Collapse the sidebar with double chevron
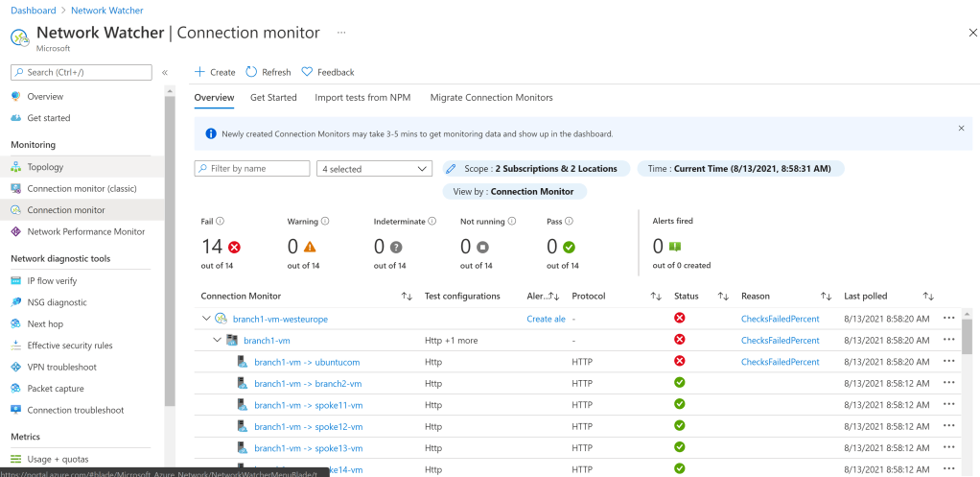Screen dimensions: 980x477 pyautogui.click(x=165, y=73)
